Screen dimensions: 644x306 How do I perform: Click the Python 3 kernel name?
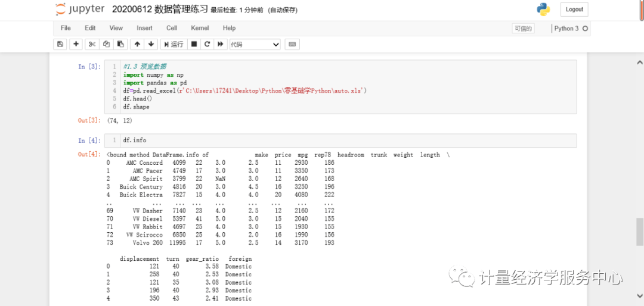click(566, 29)
